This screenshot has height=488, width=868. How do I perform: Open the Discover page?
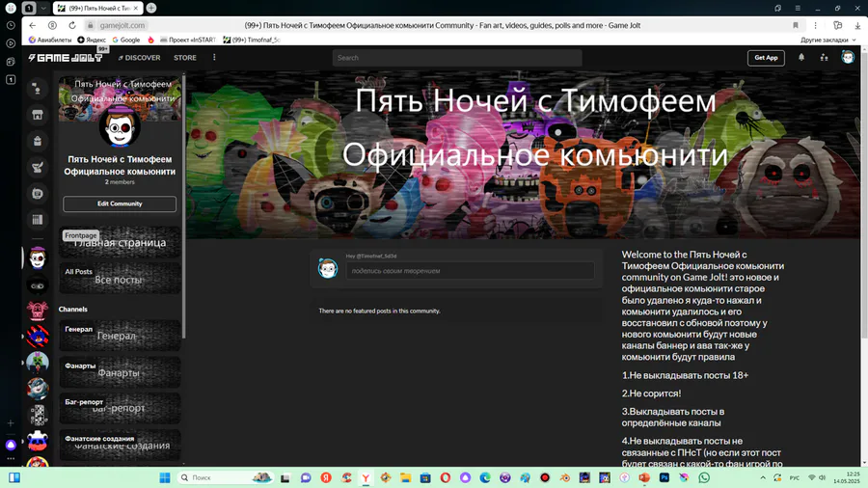pos(139,58)
